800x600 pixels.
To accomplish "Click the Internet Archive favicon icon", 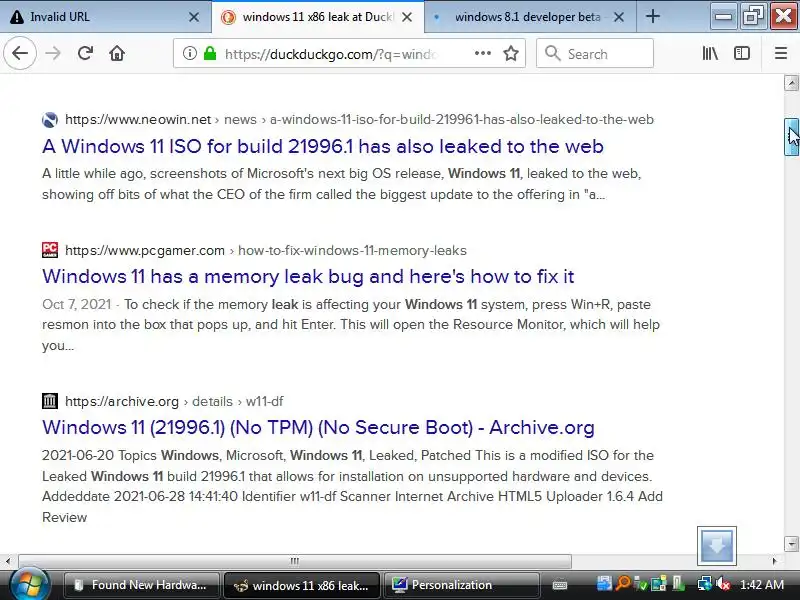I will tap(49, 401).
